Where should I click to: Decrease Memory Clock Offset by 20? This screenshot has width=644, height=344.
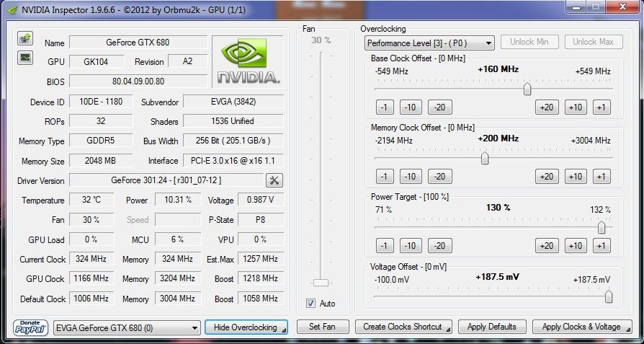click(440, 176)
